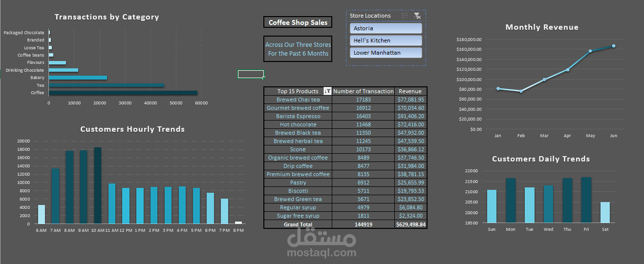644x264 pixels.
Task: Click the 11468 transactions cell
Action: click(363, 124)
